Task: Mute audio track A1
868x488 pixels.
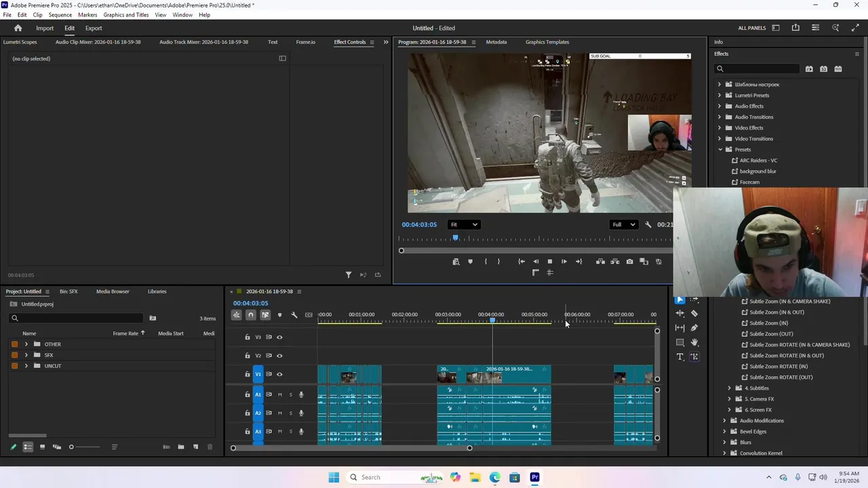Action: (x=279, y=394)
